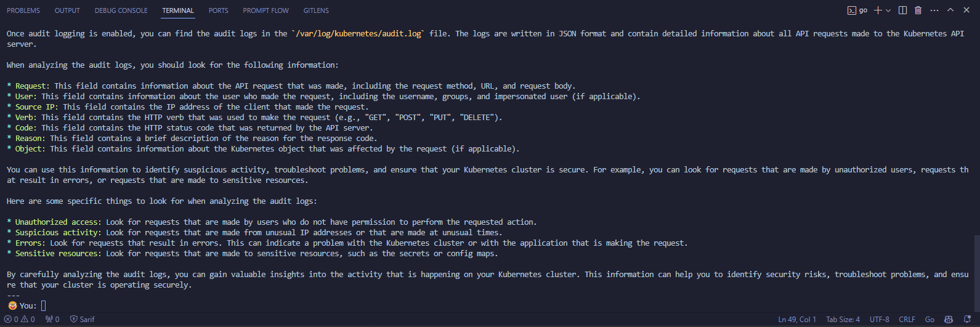Open errors and warnings count indicator
This screenshot has width=980, height=327.
tap(20, 320)
